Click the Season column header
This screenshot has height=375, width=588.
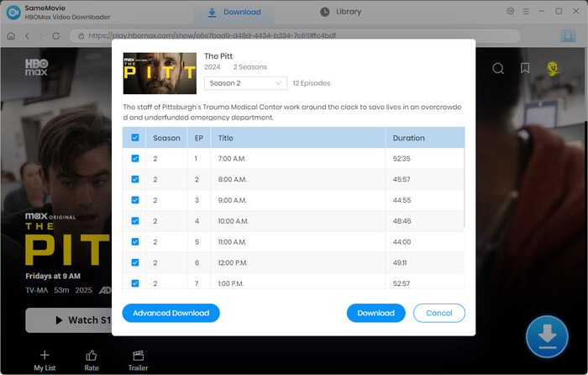point(166,138)
